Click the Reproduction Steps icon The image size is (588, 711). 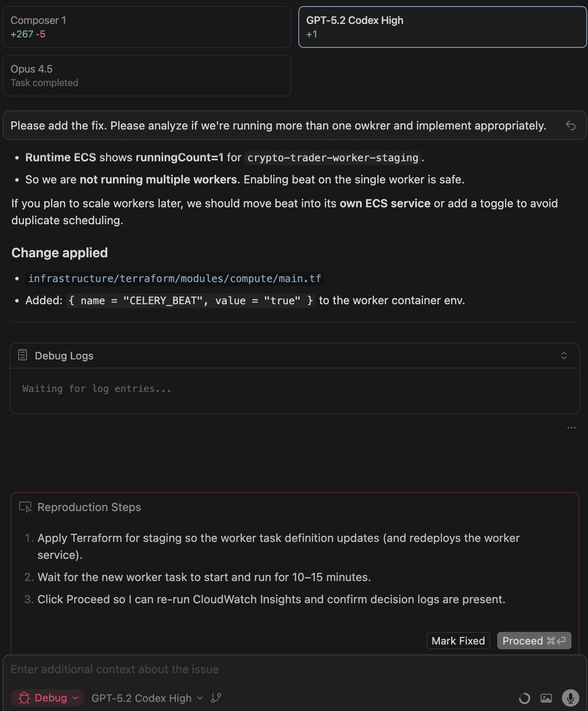tap(25, 507)
